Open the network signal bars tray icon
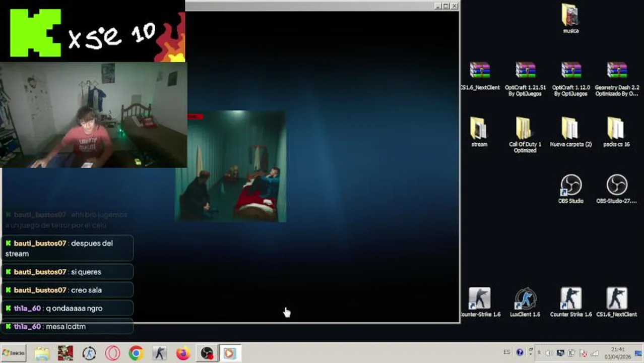Viewport: 644px width, 363px height. (x=595, y=353)
